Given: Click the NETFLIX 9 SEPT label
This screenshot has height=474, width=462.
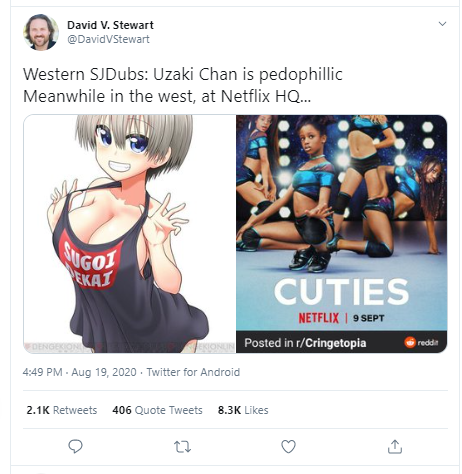Looking at the screenshot, I should (341, 318).
